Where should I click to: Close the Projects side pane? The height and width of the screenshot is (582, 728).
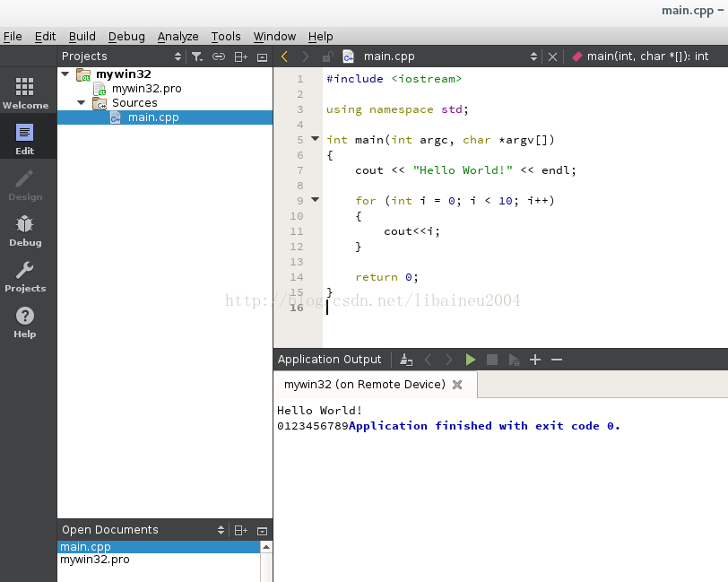[263, 56]
